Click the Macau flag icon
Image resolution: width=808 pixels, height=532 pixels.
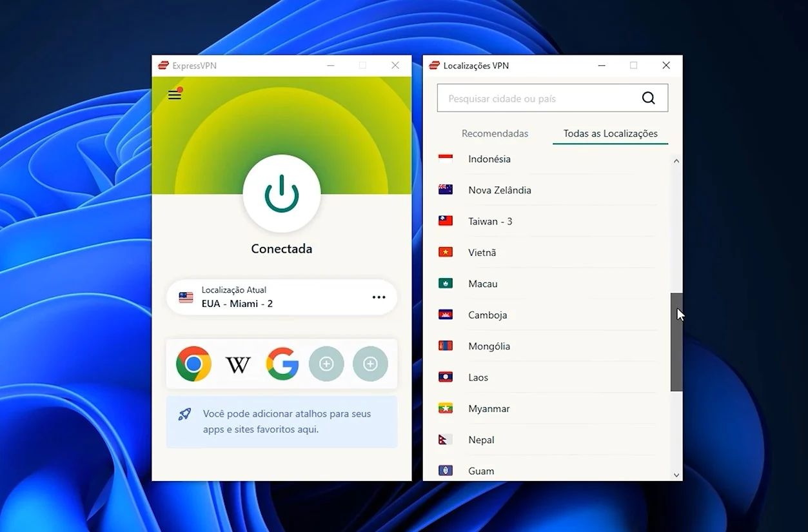[x=446, y=283]
